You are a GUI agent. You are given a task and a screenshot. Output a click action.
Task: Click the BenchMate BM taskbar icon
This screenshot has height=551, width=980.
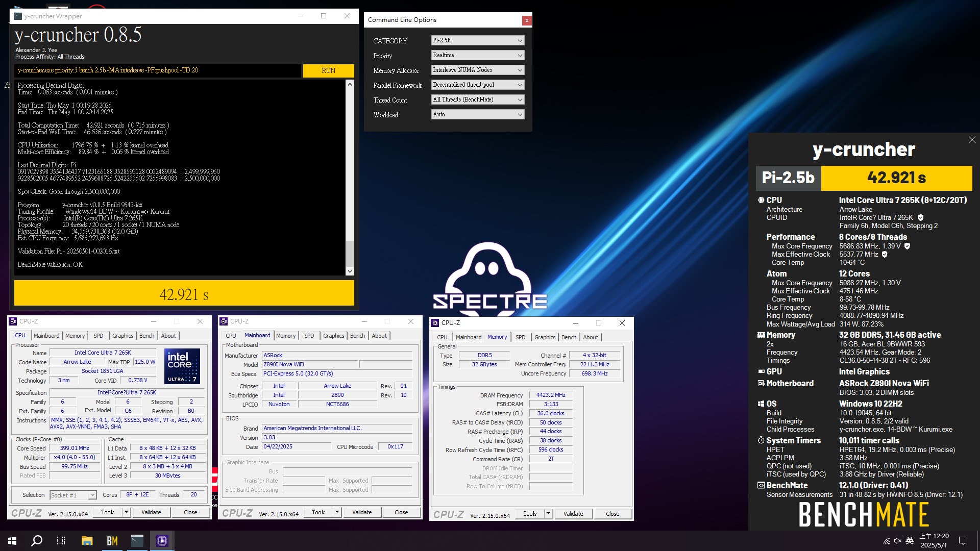coord(112,541)
